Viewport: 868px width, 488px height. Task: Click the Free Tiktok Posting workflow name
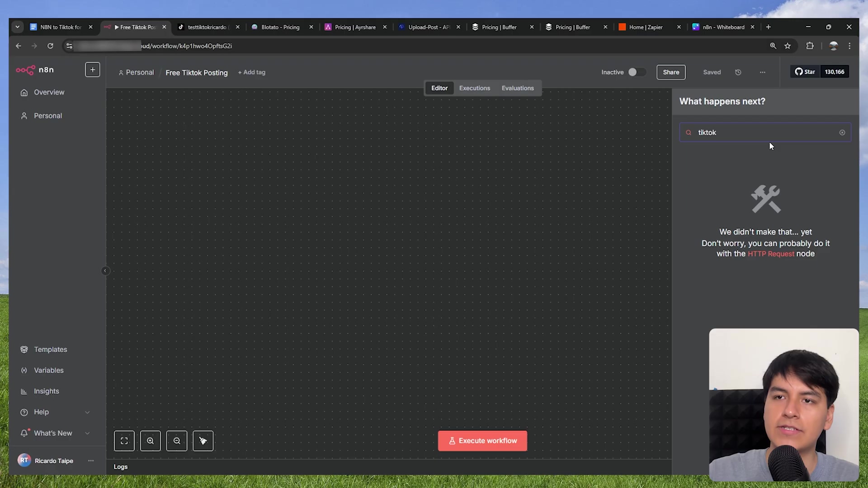pyautogui.click(x=197, y=72)
